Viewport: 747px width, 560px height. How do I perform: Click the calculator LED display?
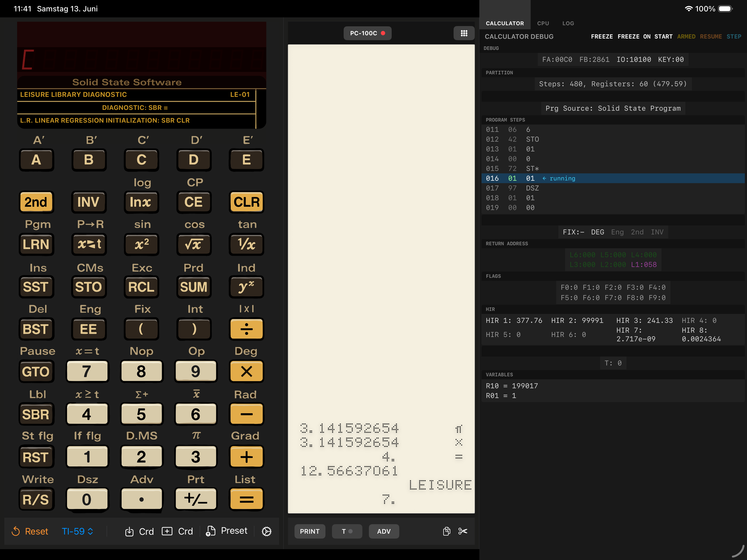(141, 59)
